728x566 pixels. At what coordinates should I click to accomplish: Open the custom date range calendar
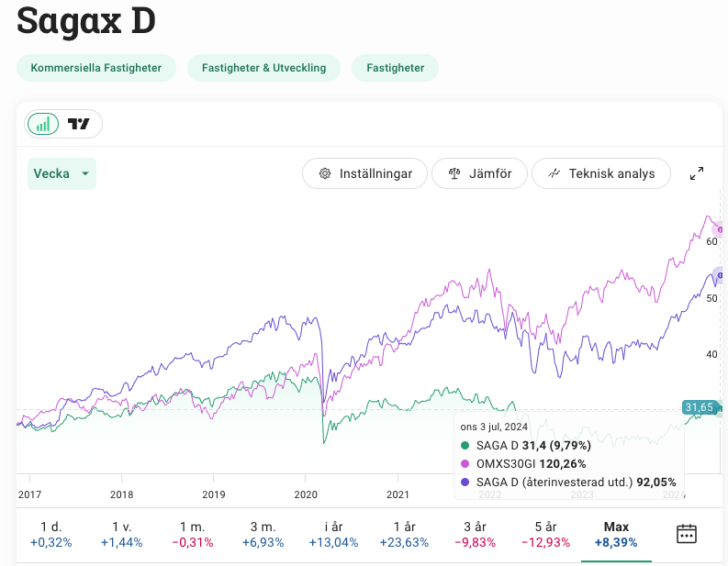click(687, 534)
